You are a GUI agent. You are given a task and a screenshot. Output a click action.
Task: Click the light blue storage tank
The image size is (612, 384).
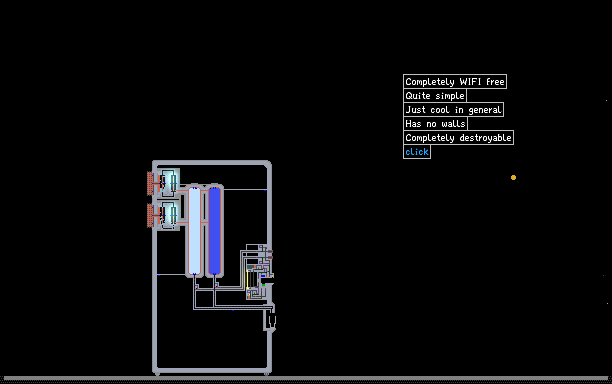point(194,231)
